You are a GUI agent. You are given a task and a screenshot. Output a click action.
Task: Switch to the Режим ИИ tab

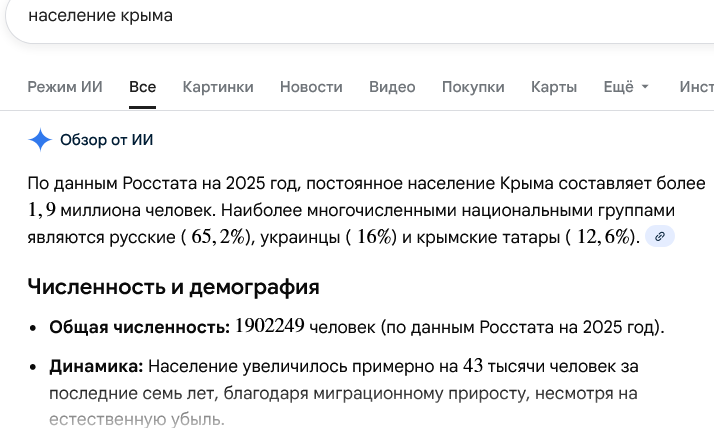(x=65, y=87)
